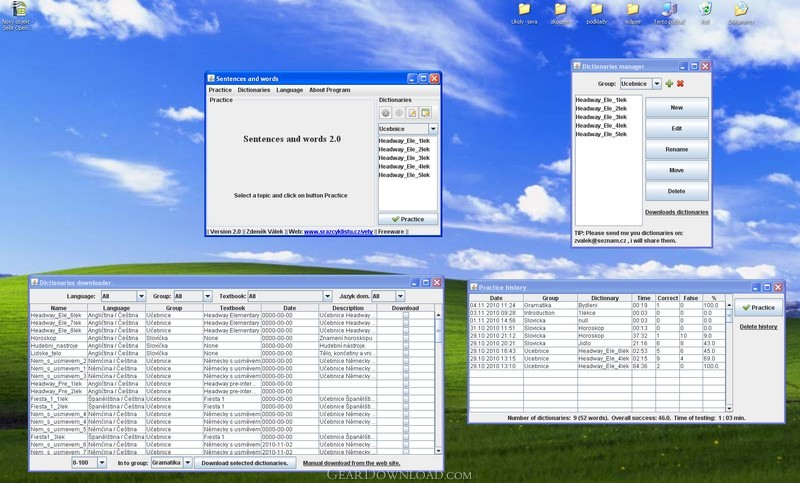The width and height of the screenshot is (800, 483).
Task: Click the notepad with star icon in the main window
Action: coord(426,113)
